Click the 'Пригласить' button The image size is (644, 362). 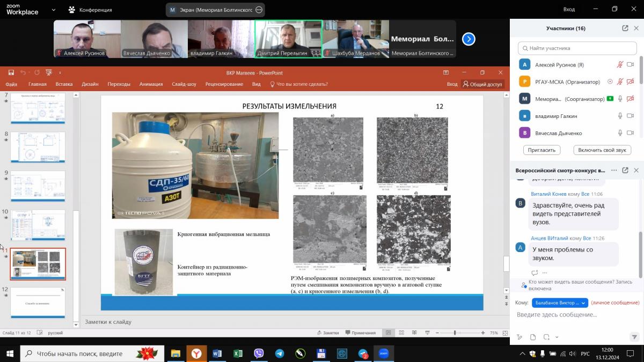click(x=542, y=150)
